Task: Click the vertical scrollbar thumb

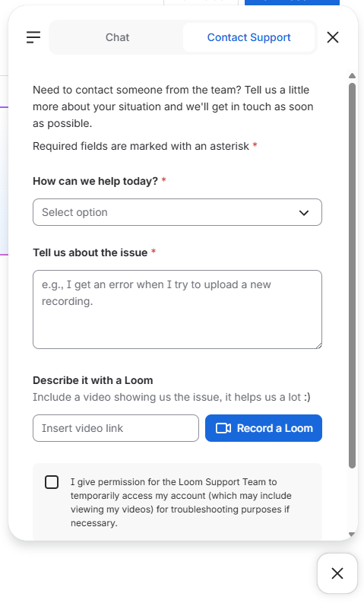Action: 352,275
